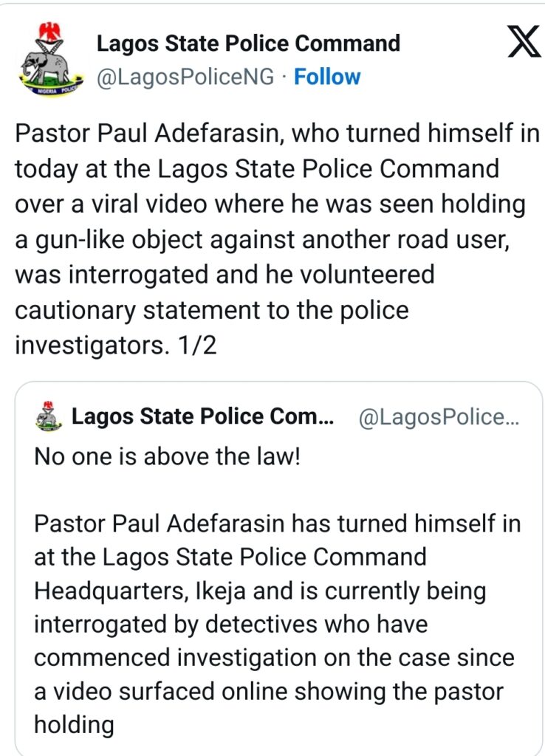The width and height of the screenshot is (545, 756).
Task: Open the quoted tweet at 'No one is above the law!'
Action: 168,456
